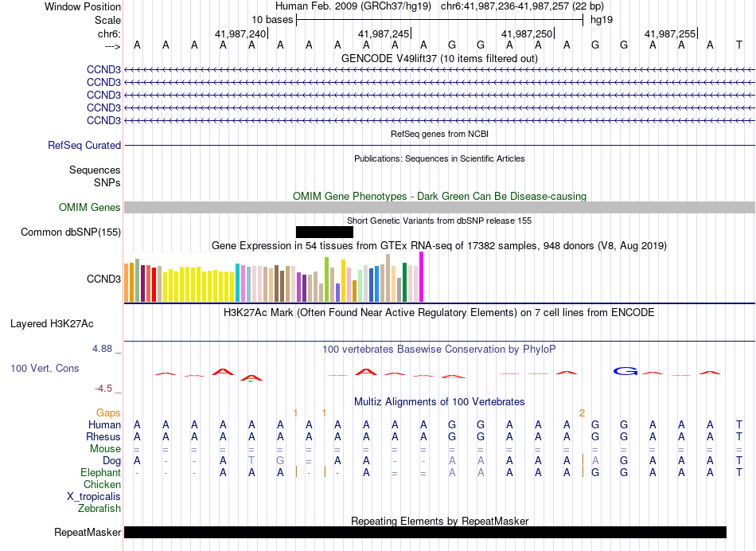Viewport: 756px width, 551px height.
Task: Click the orange Gaps label
Action: [108, 412]
